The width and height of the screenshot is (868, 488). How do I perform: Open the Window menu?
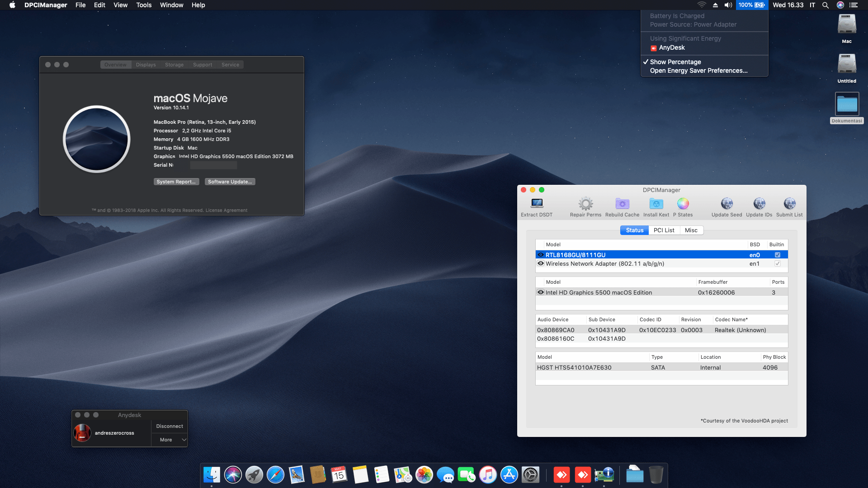pos(171,5)
